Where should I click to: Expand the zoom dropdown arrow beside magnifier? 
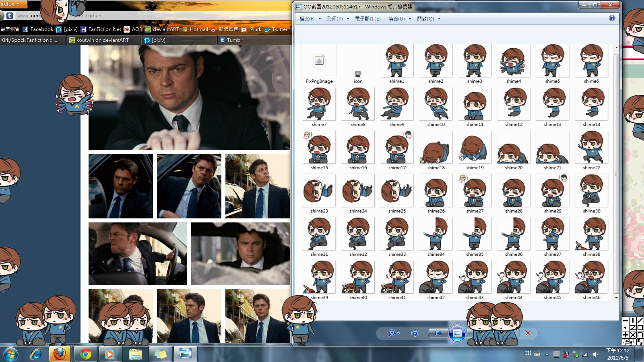tap(398, 333)
